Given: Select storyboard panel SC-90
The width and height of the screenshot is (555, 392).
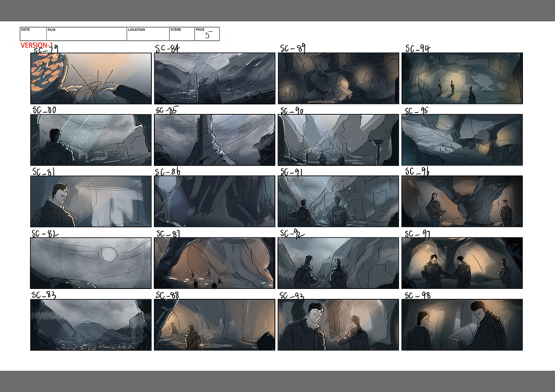Looking at the screenshot, I should 338,140.
